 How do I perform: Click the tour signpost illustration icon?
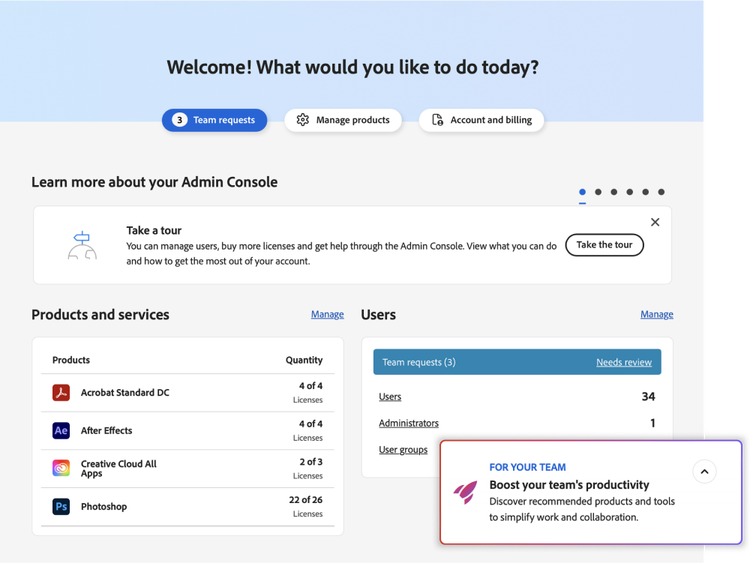82,245
